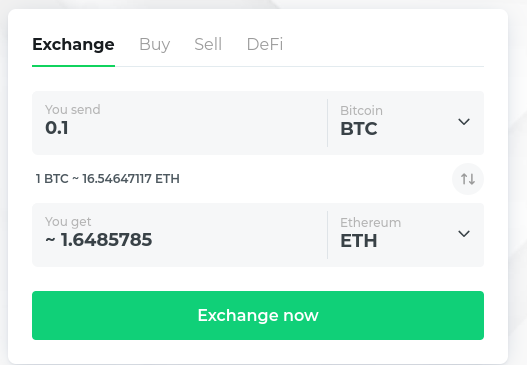Click the You get label
Screen dimensions: 527x365
coord(68,222)
